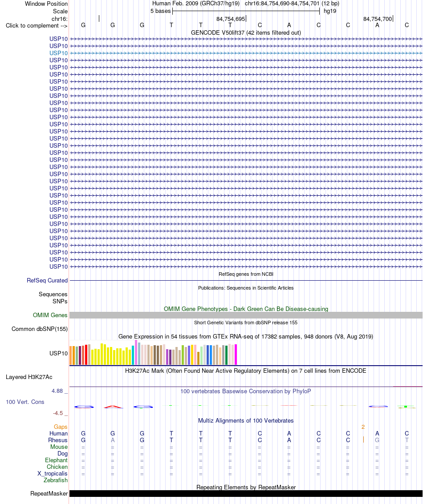Image resolution: width=423 pixels, height=504 pixels.
Task: Click the 'hg19' text beside the scale bar
Action: pos(330,11)
